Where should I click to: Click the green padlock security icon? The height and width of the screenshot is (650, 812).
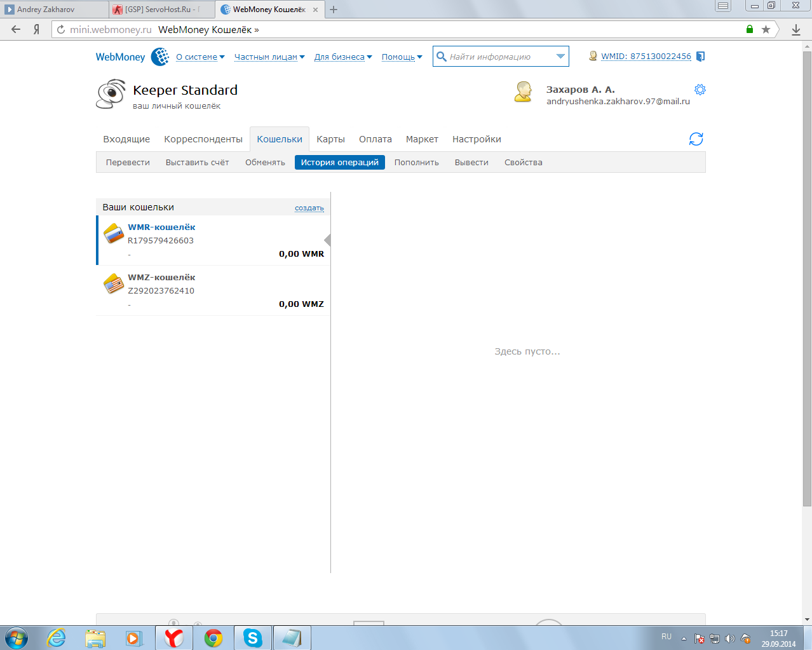750,29
